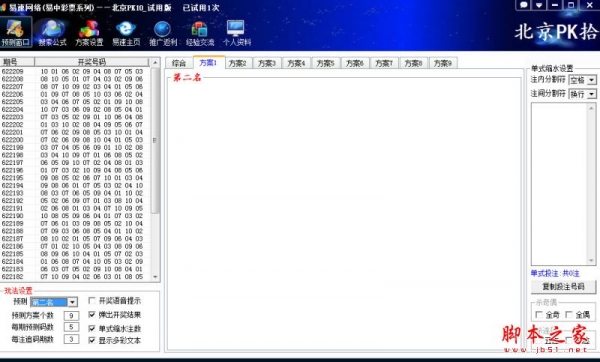This screenshot has height=362, width=600.
Task: Click the 期号 column header
Action: [x=17, y=62]
